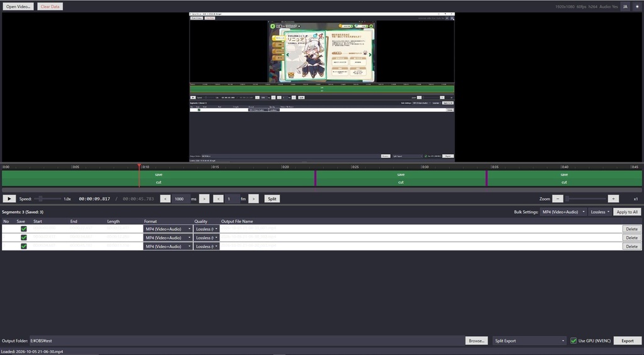Click the Output Folder path field

247,341
